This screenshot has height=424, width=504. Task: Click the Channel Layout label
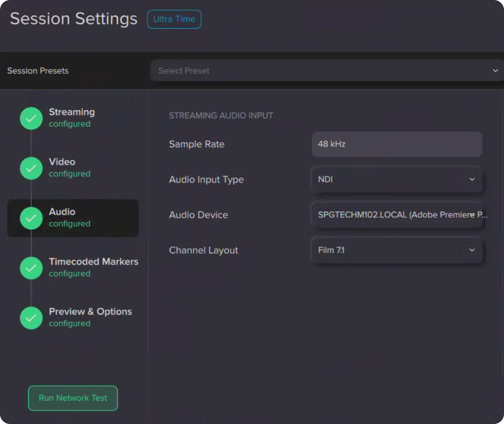(203, 250)
